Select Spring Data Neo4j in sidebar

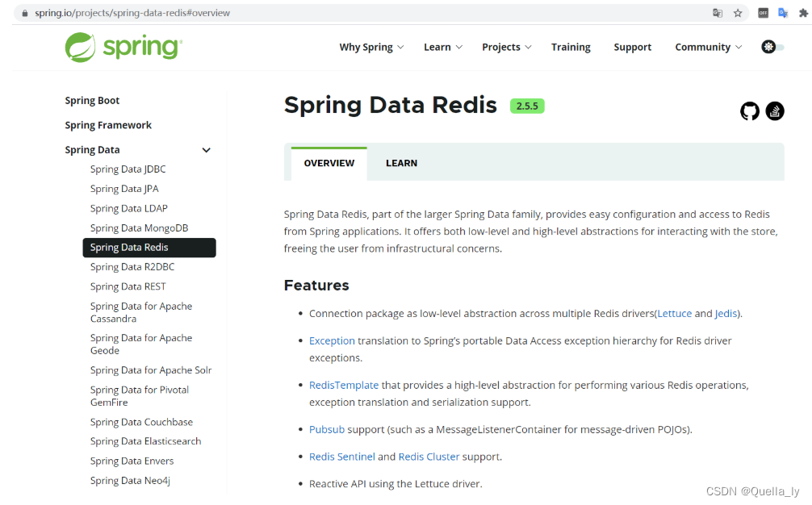(x=130, y=481)
